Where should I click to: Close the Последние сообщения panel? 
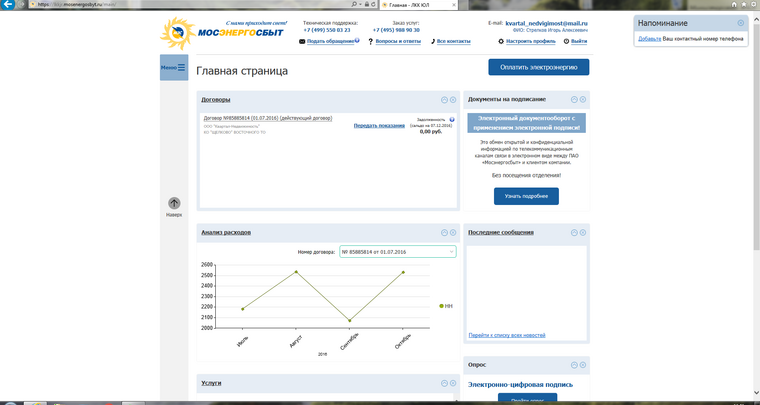[583, 233]
